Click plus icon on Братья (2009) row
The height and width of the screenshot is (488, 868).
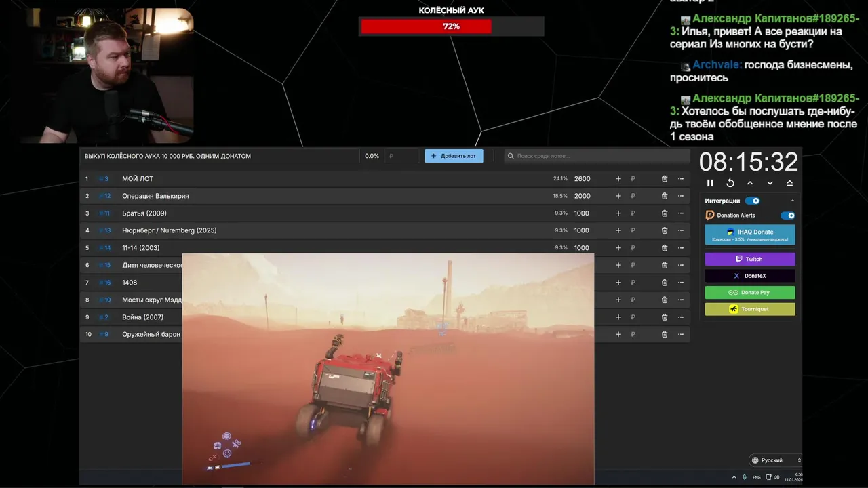tap(618, 213)
